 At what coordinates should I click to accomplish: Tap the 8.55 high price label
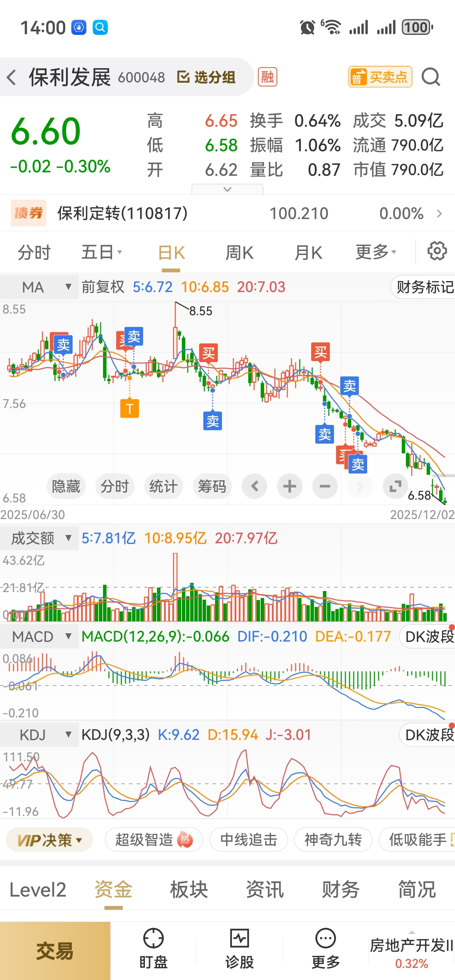coord(201,311)
